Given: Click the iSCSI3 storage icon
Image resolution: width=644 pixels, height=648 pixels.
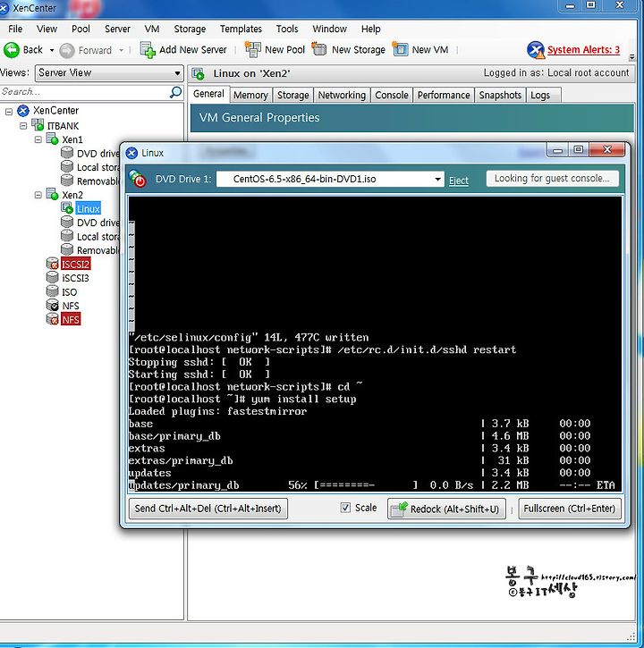Looking at the screenshot, I should coord(53,277).
